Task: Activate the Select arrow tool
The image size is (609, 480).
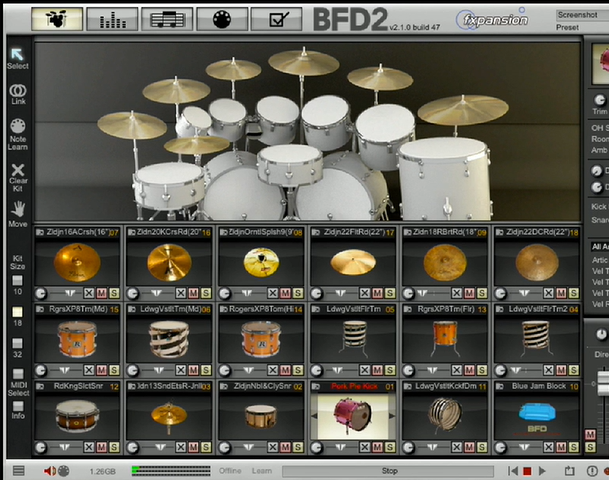Action: [x=17, y=58]
